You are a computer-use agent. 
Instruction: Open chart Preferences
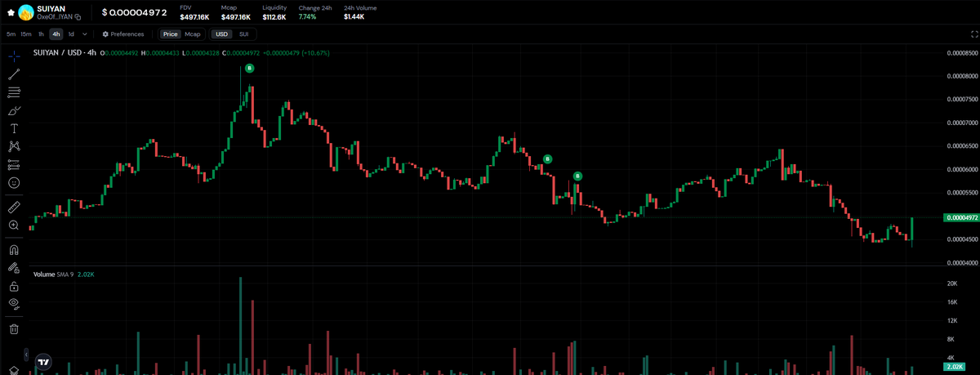123,34
